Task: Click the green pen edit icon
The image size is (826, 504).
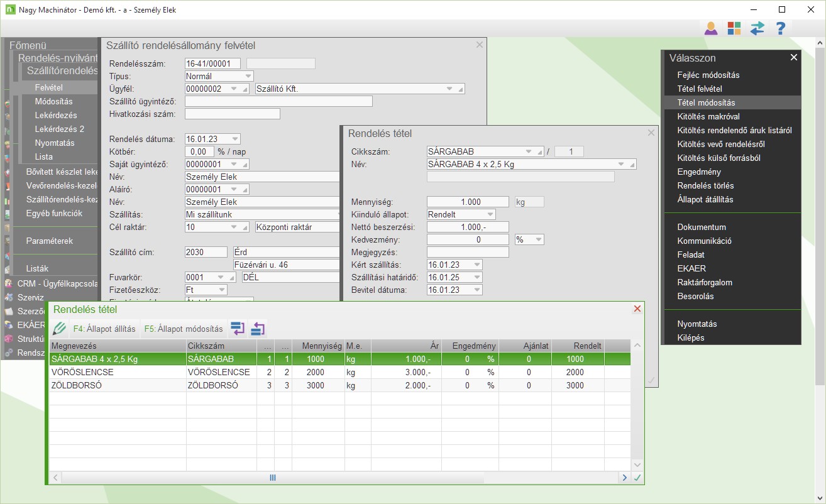Action: click(x=59, y=329)
